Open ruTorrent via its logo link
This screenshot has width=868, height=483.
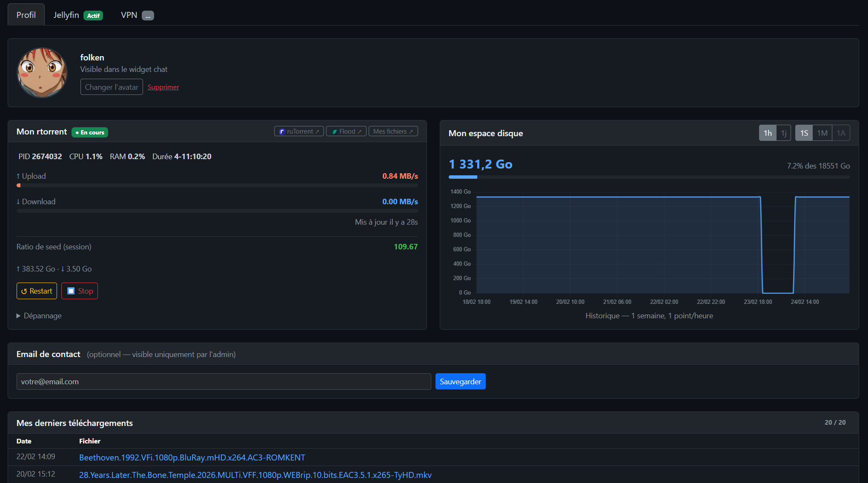282,131
